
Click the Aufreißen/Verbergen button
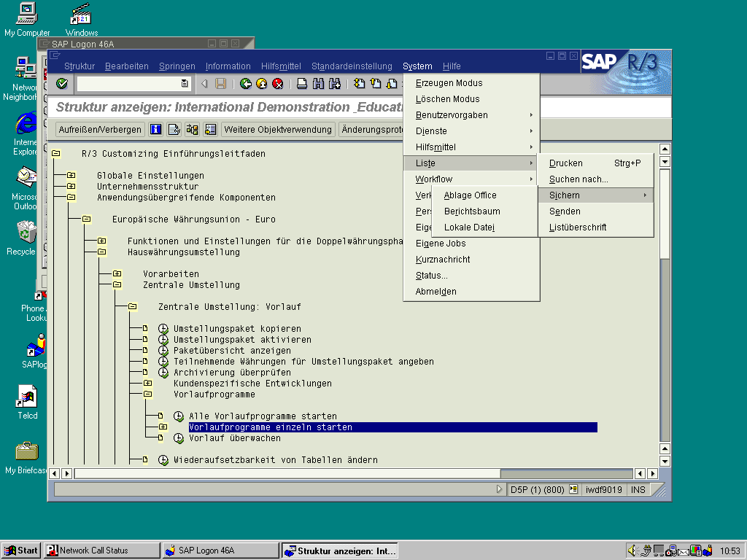(x=100, y=130)
